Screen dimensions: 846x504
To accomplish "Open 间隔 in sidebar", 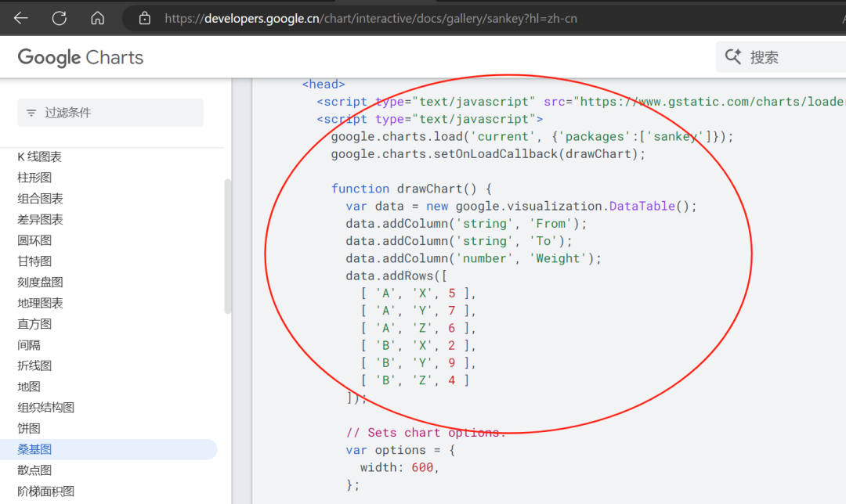I will [x=29, y=345].
